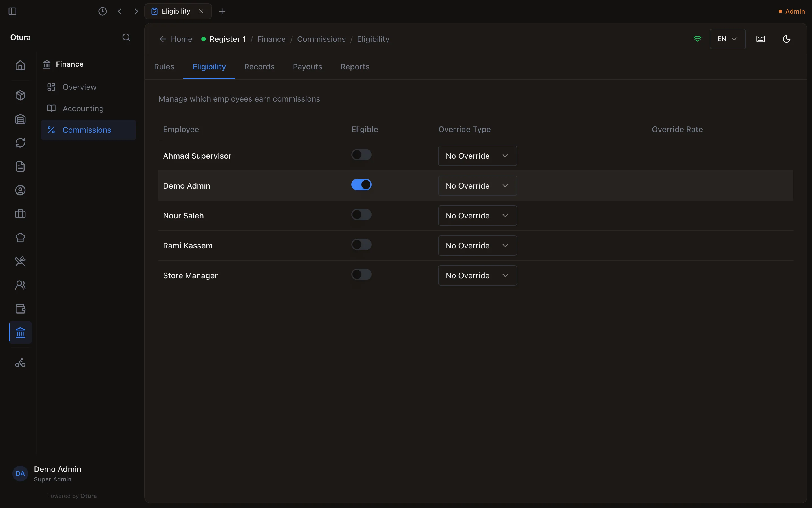
Task: Click the sync arrows icon in rail
Action: (x=21, y=143)
